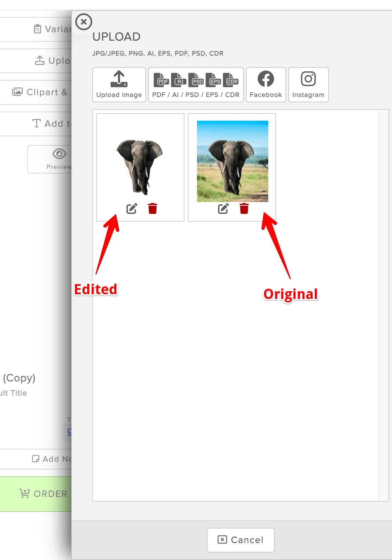
Task: Delete the cut-out elephant image
Action: tap(153, 208)
